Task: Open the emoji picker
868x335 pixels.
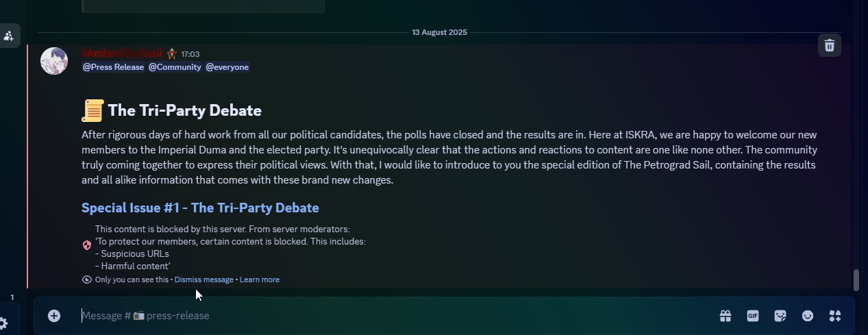Action: click(x=808, y=316)
